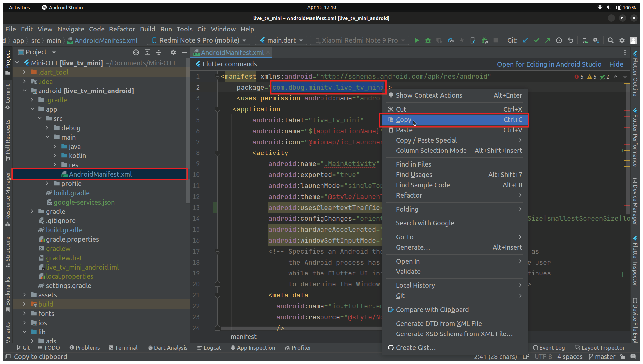Viewport: 643px width, 364px height.
Task: Toggle Dart Analysis tool window
Action: tap(168, 348)
